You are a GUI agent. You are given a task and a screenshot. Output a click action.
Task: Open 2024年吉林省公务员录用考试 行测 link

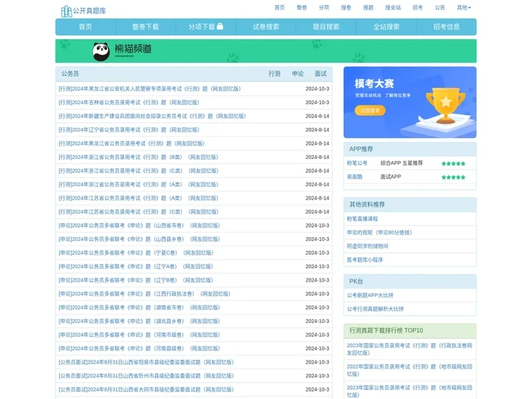coord(129,103)
